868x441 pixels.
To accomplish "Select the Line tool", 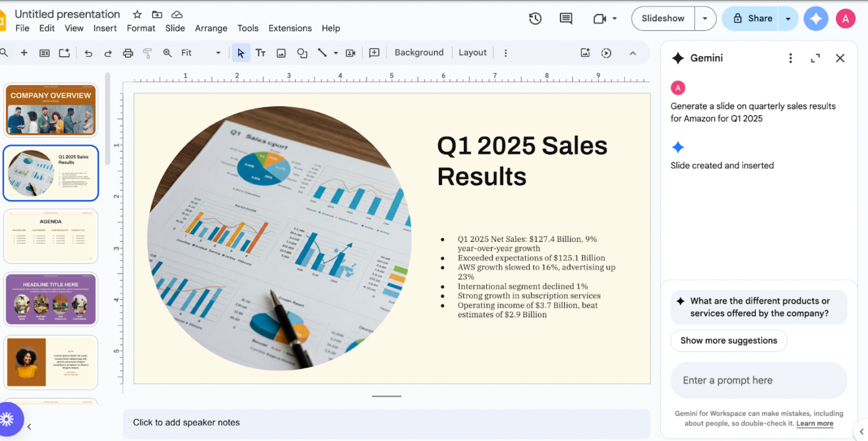I will click(322, 53).
